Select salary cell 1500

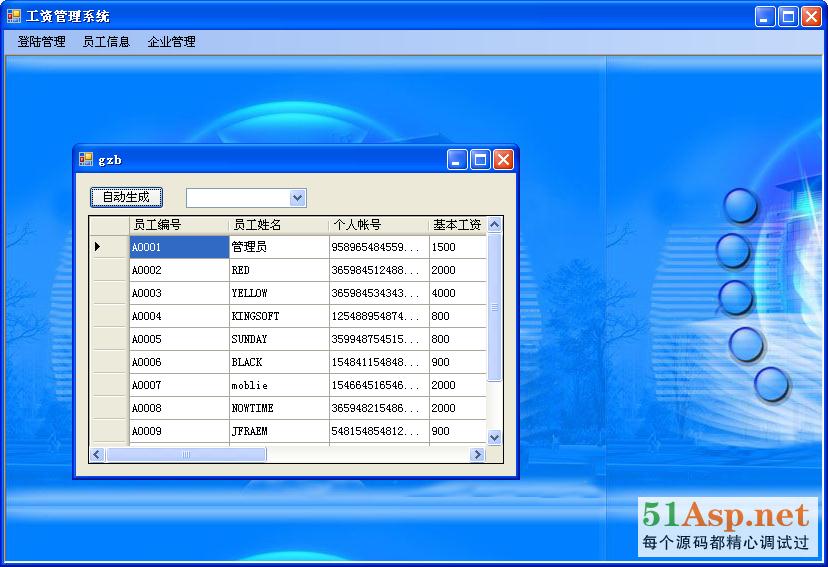457,247
